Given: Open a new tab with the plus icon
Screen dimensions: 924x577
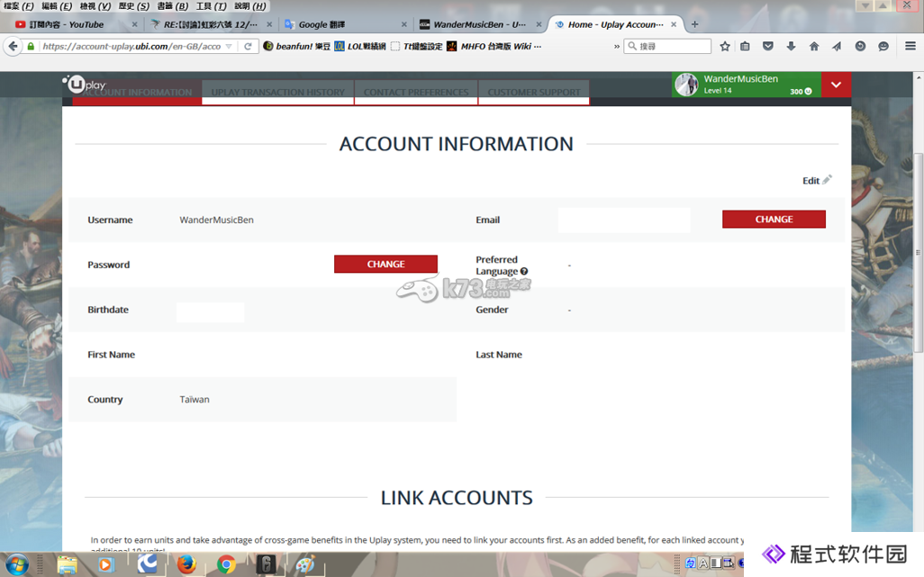Looking at the screenshot, I should click(x=694, y=24).
